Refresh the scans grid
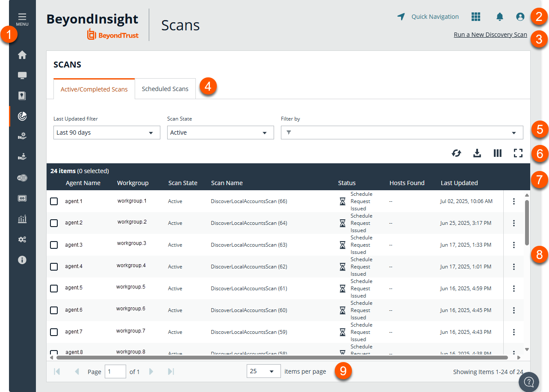 [x=457, y=153]
